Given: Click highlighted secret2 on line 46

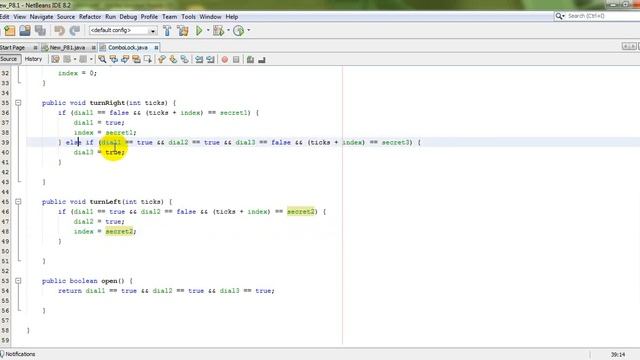Looking at the screenshot, I should (301, 211).
